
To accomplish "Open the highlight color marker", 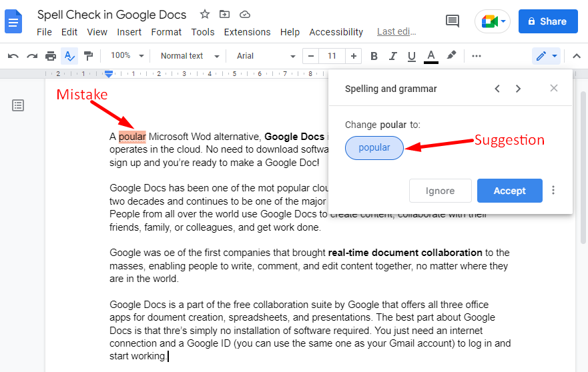I will coord(451,55).
